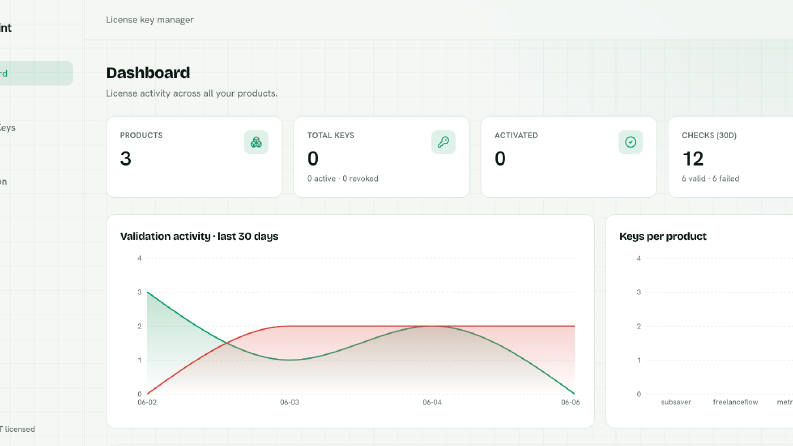Click the 'licensed' text at sidebar bottom
793x446 pixels.
coord(20,429)
